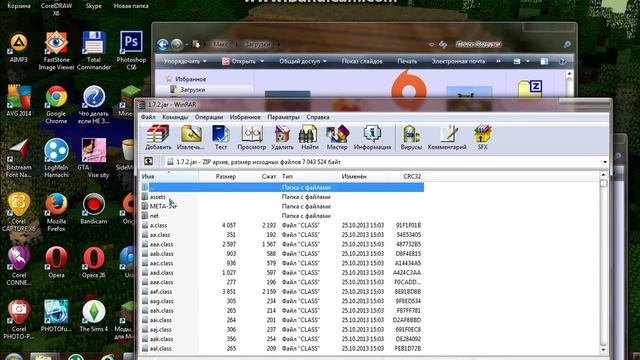Select The Sims 4 desktop icon
The height and width of the screenshot is (360, 640).
93,316
